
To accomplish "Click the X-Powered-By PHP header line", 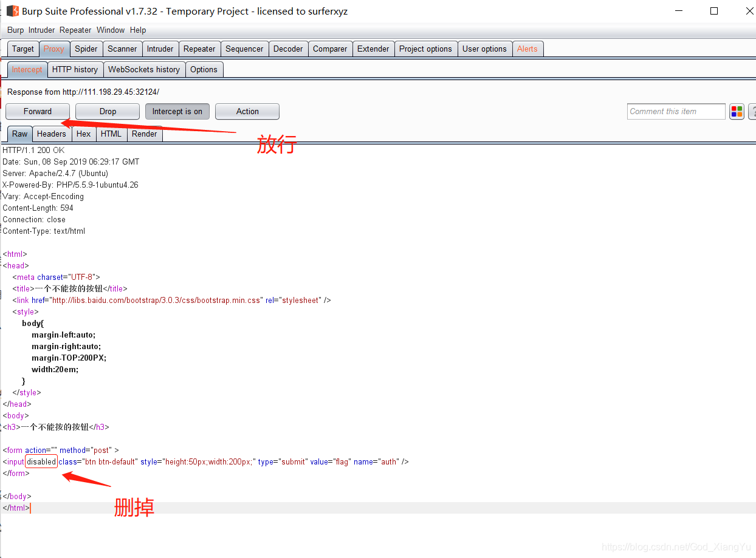I will pos(70,185).
